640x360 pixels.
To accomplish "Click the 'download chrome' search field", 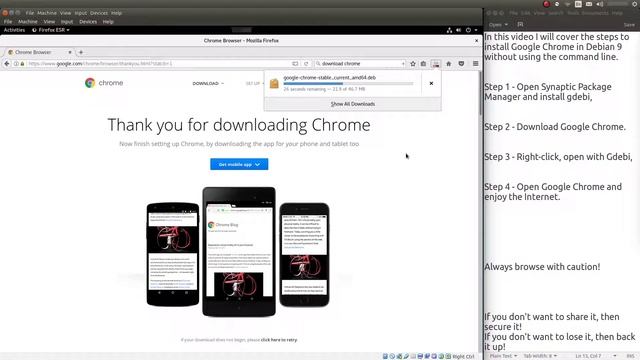I will 361,64.
